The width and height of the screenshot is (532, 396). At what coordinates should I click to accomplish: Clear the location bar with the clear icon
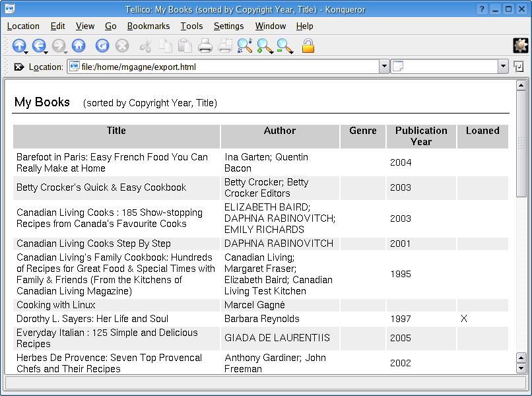click(x=19, y=67)
